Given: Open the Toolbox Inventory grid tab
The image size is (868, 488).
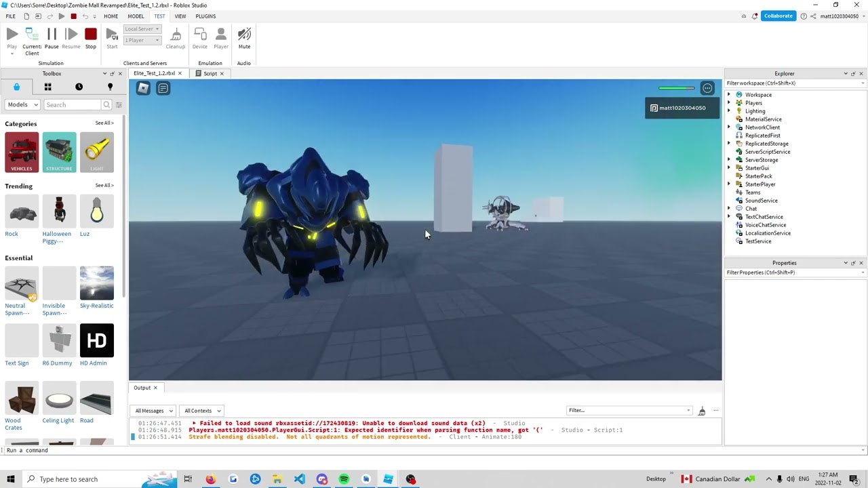Looking at the screenshot, I should pos(47,87).
